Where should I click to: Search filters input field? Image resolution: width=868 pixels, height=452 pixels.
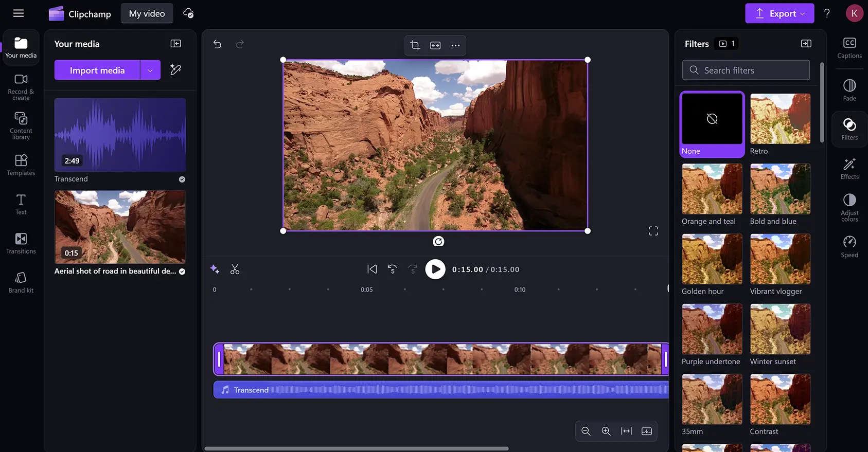point(746,70)
